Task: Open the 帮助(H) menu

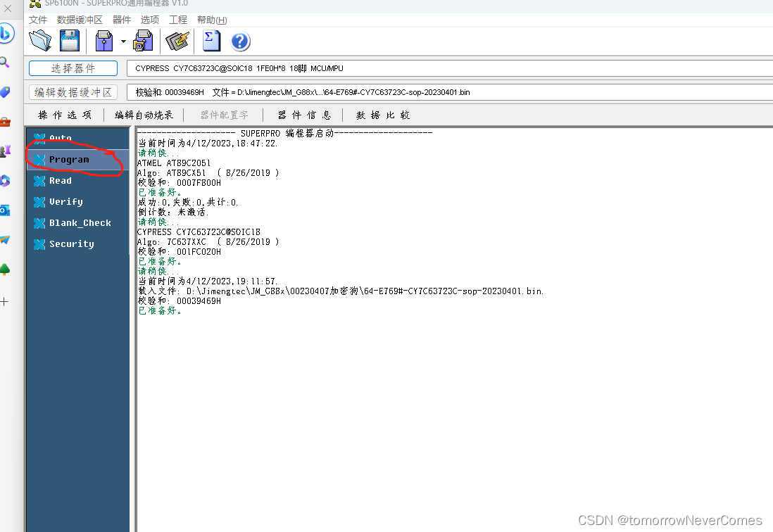Action: click(212, 20)
